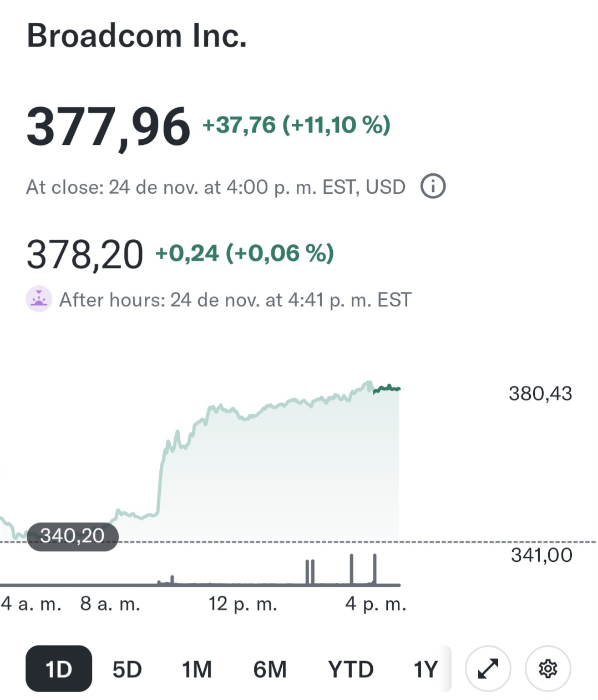Click the 341,00 axis label
The image size is (598, 700).
[541, 555]
